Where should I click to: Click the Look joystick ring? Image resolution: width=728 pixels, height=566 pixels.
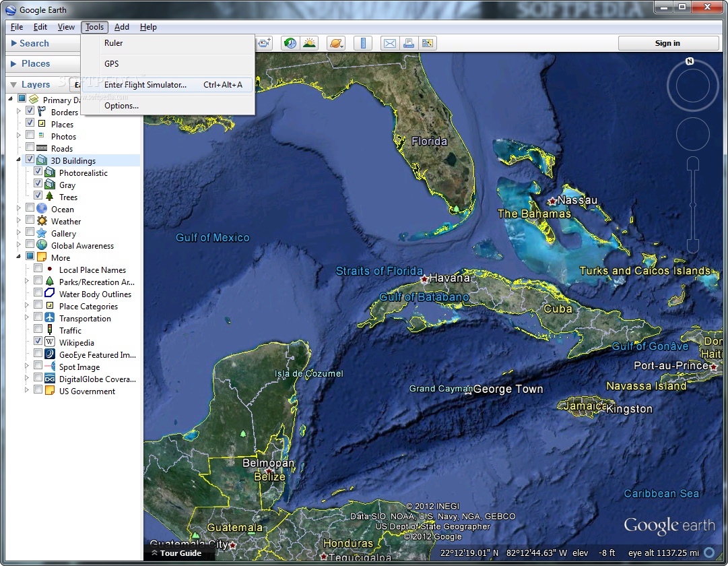click(693, 86)
